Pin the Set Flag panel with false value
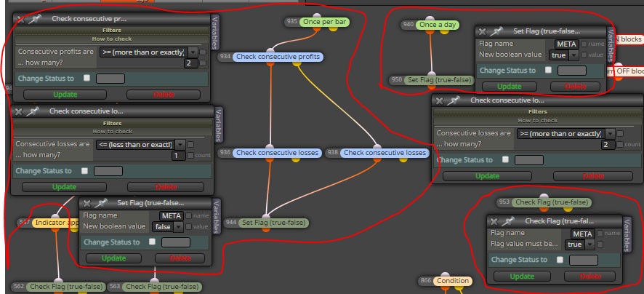 pyautogui.click(x=101, y=203)
